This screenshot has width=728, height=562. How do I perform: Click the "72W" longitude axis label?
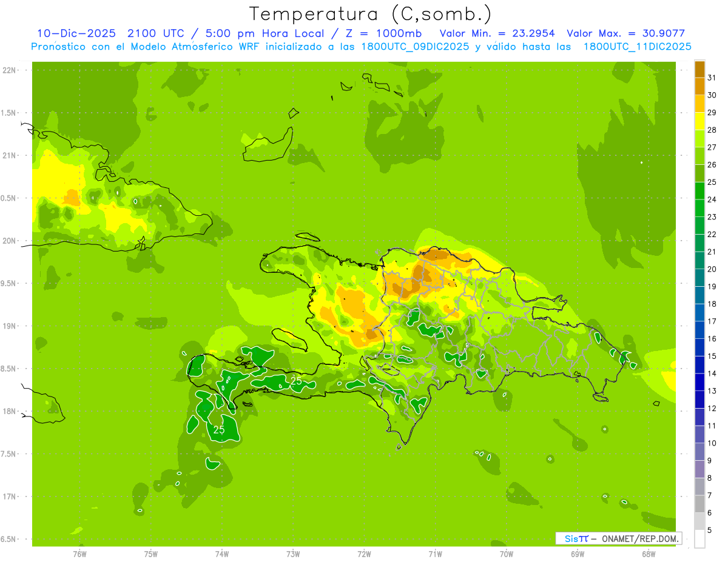click(364, 554)
